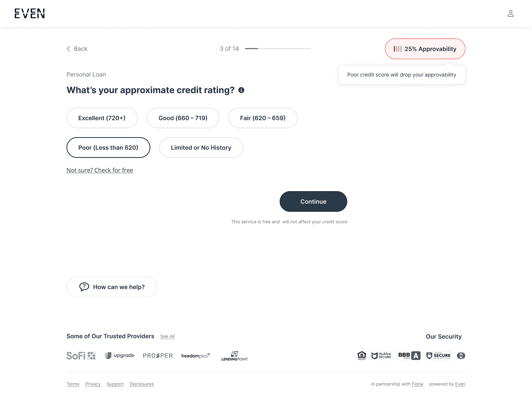Go Back using the chevron link
Image resolution: width=532 pixels, height=396 pixels.
(77, 49)
